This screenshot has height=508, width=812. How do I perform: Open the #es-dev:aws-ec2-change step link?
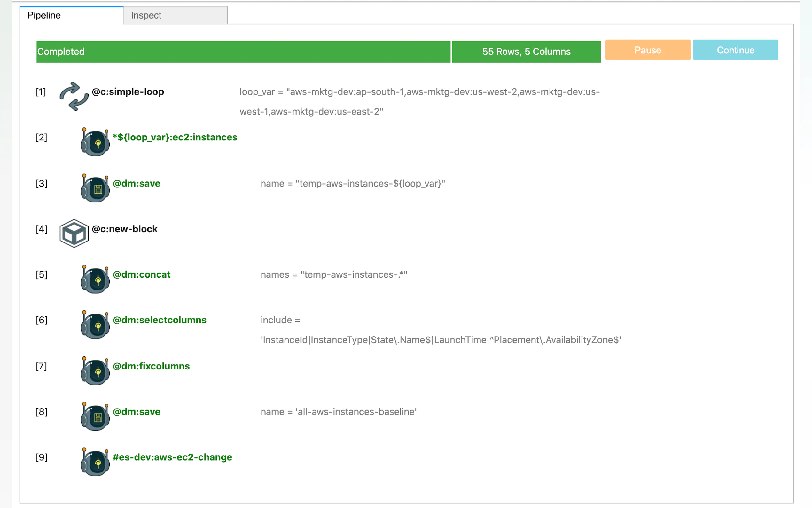[x=172, y=457]
